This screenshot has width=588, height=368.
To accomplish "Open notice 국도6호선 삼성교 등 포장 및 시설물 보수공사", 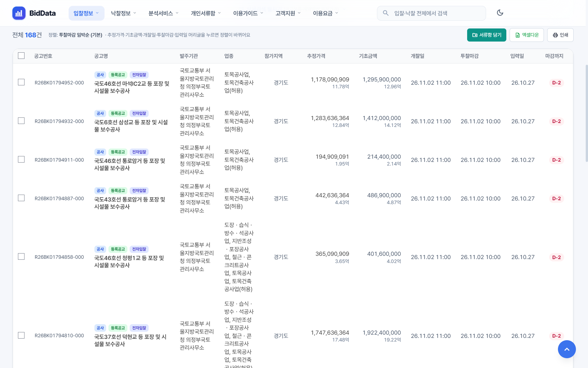I will [x=131, y=126].
